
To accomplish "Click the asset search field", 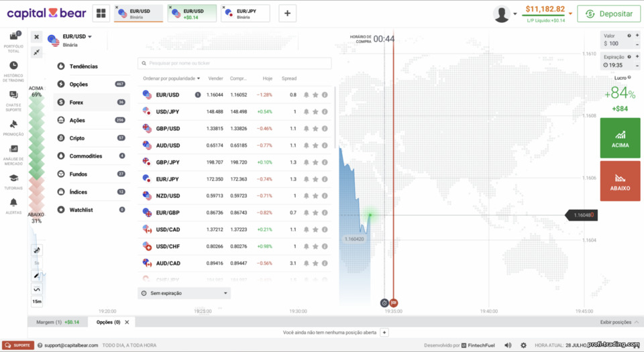I will (235, 63).
